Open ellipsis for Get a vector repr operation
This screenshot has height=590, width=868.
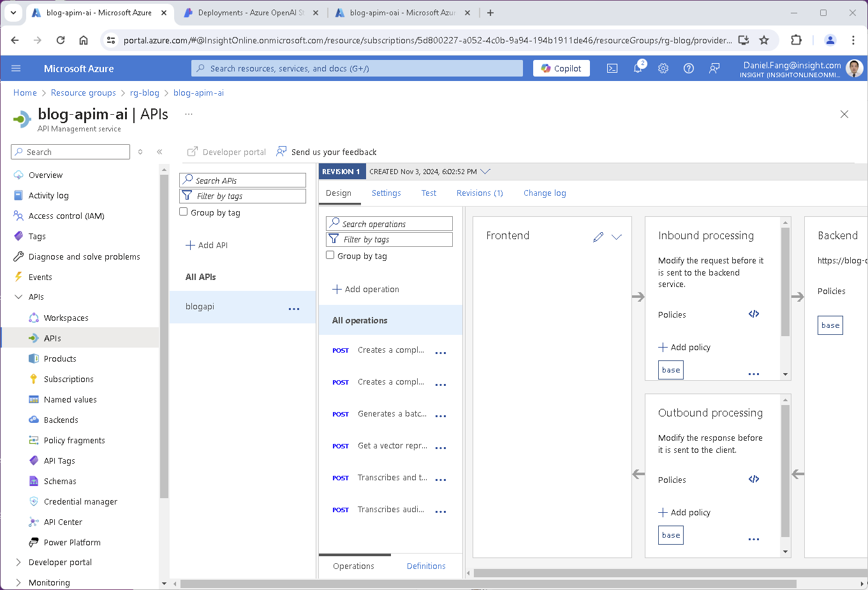(441, 448)
